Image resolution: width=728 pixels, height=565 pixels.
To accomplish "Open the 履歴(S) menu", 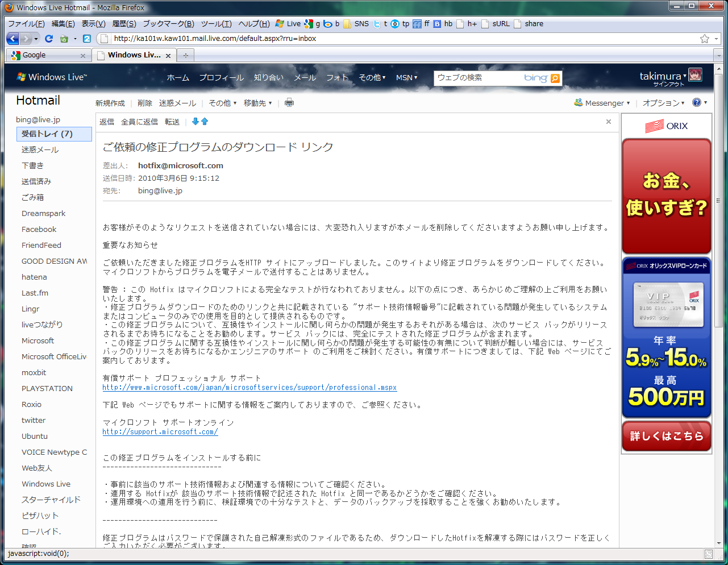I will click(x=124, y=24).
